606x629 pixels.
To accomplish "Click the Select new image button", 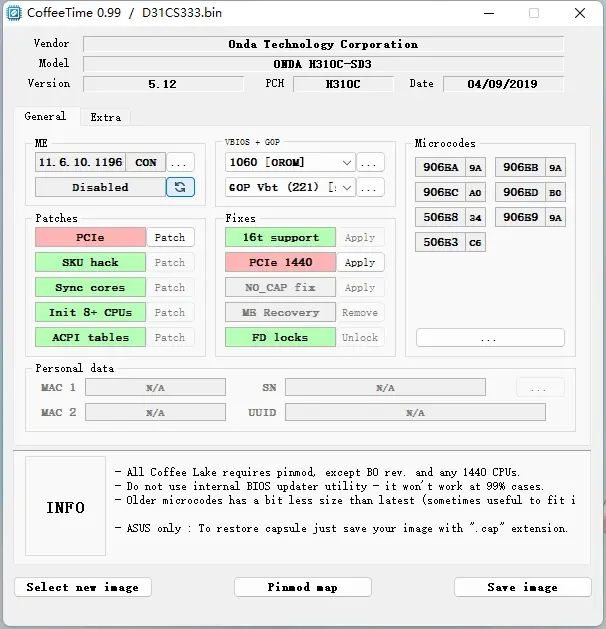I will click(x=83, y=587).
